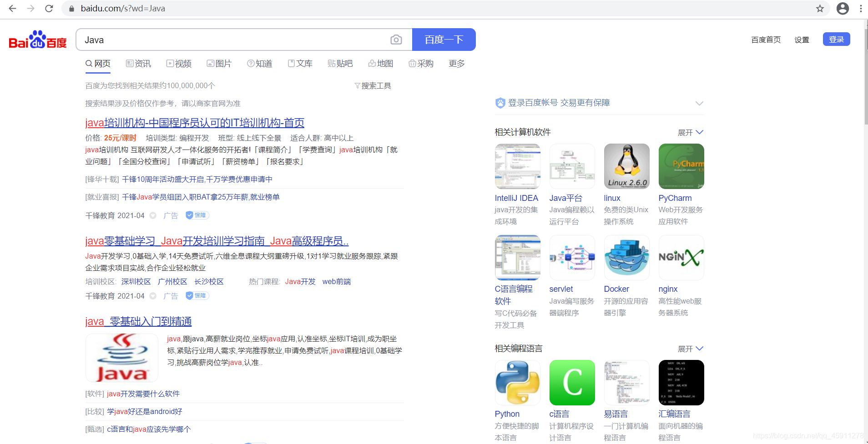Expand the 登录百度帐号 notice chevron
Image resolution: width=868 pixels, height=444 pixels.
(699, 104)
